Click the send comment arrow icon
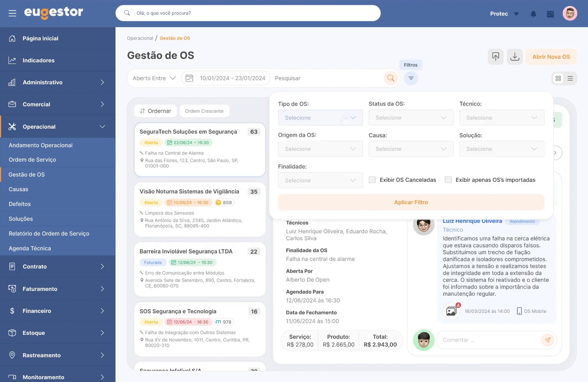Screen dimensions: 588x382 548,340
